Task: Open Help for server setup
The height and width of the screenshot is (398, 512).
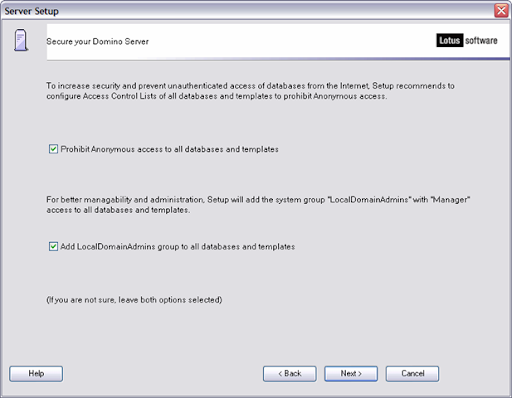Action: click(36, 374)
